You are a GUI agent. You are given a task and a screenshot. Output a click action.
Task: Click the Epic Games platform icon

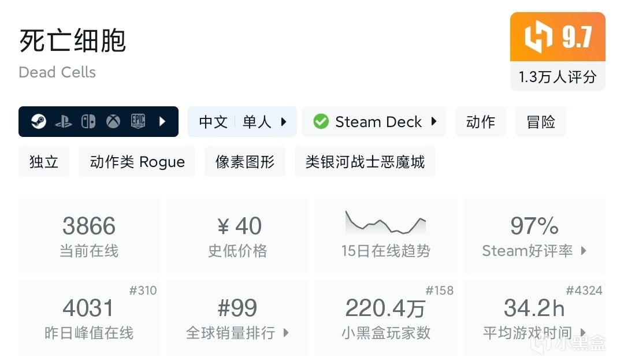coord(138,121)
